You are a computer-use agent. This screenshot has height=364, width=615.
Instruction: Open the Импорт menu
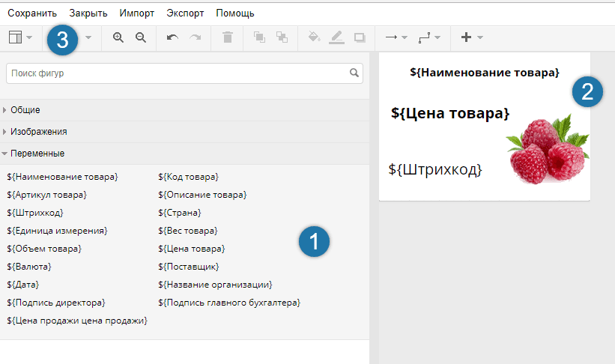tap(137, 13)
